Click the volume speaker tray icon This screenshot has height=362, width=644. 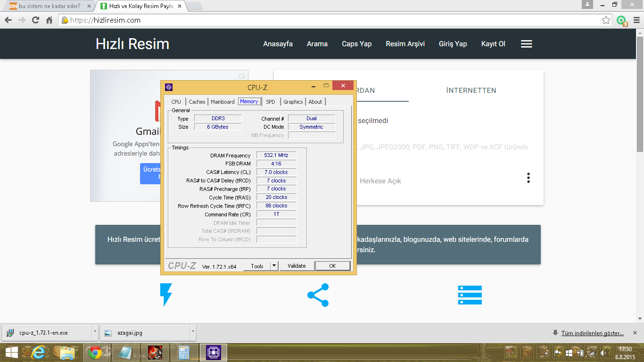(x=604, y=353)
